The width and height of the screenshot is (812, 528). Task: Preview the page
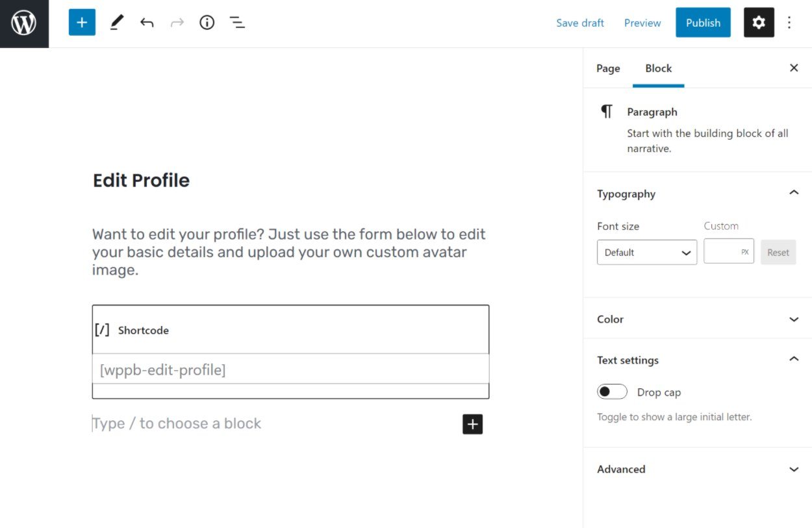coord(642,23)
